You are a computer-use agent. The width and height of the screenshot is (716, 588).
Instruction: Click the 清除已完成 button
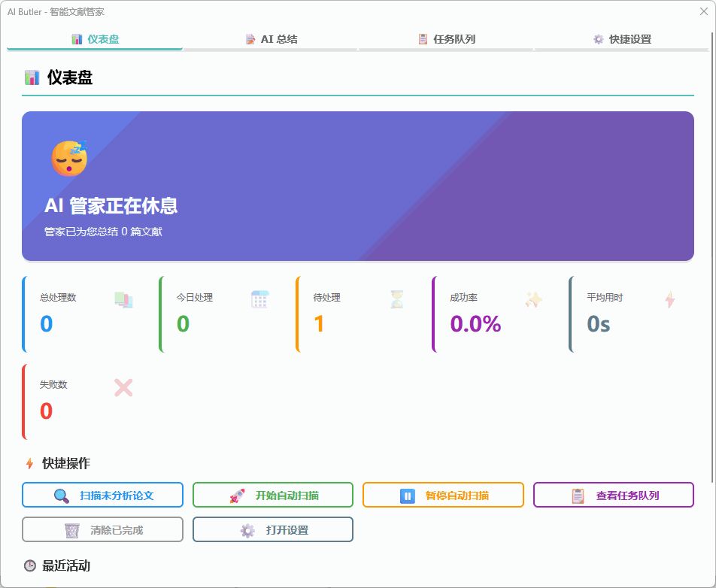102,529
